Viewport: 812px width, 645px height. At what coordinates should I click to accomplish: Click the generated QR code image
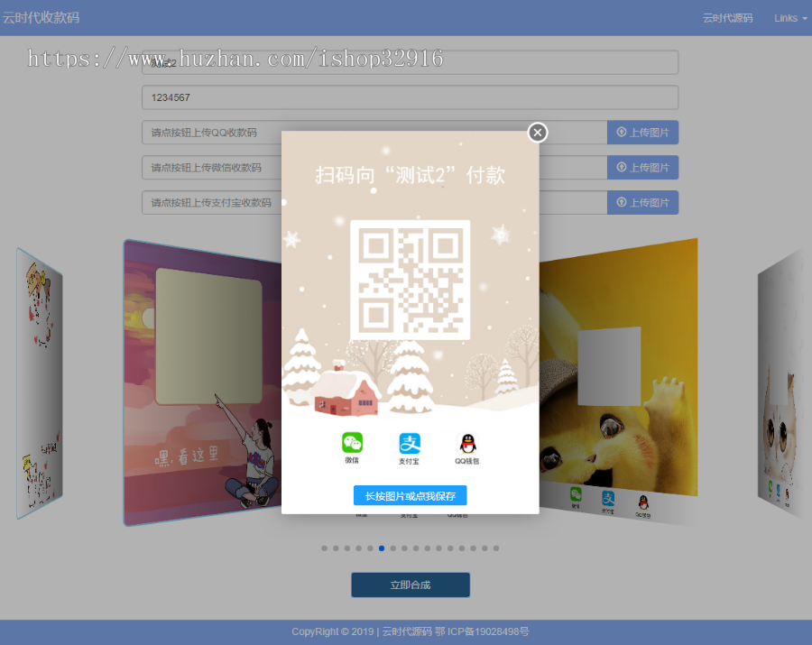(411, 280)
